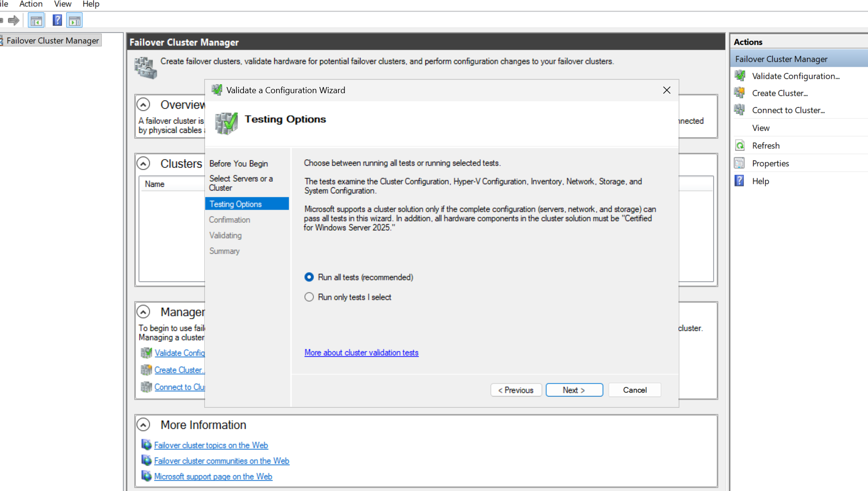Select Failover Cluster Manager tree node
The image size is (868, 491).
click(52, 40)
